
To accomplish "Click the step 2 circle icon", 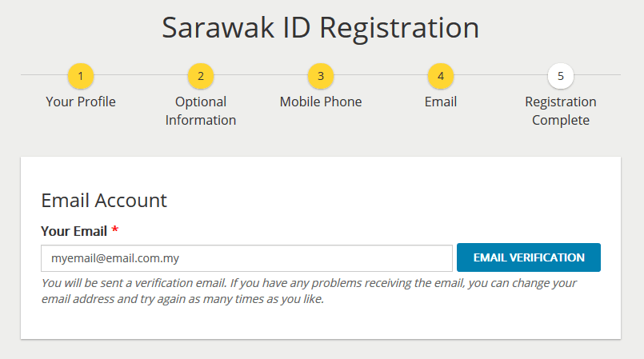I will pyautogui.click(x=201, y=76).
